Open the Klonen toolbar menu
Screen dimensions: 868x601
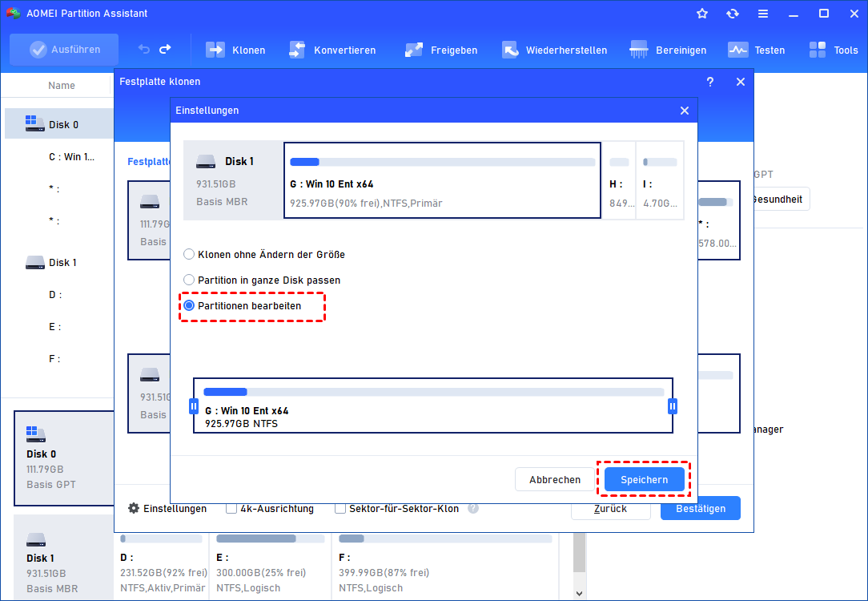[x=235, y=50]
